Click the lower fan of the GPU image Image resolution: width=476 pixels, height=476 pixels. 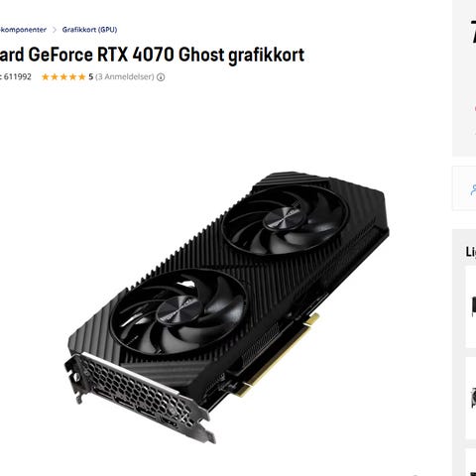(x=178, y=311)
